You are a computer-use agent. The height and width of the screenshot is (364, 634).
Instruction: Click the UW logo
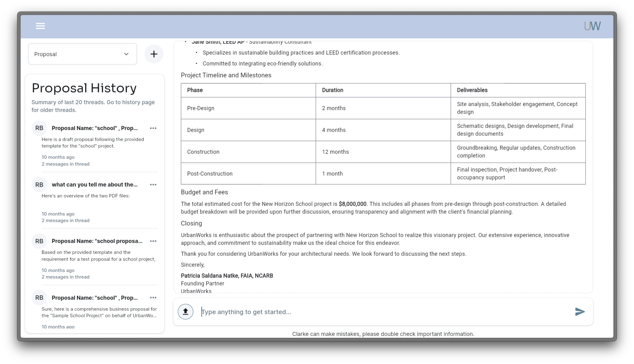pyautogui.click(x=593, y=26)
